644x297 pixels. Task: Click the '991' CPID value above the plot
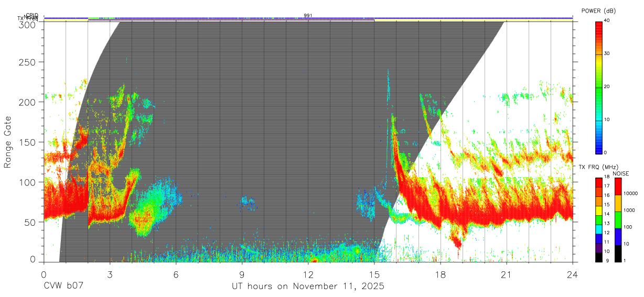[308, 15]
